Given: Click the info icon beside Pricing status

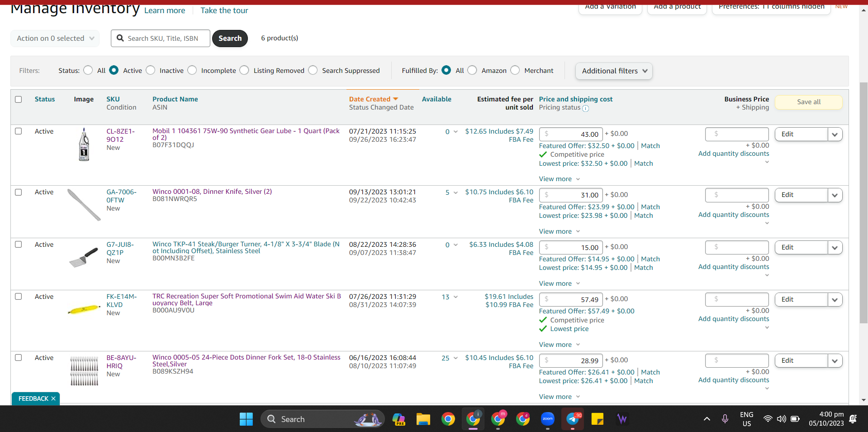Looking at the screenshot, I should [585, 108].
